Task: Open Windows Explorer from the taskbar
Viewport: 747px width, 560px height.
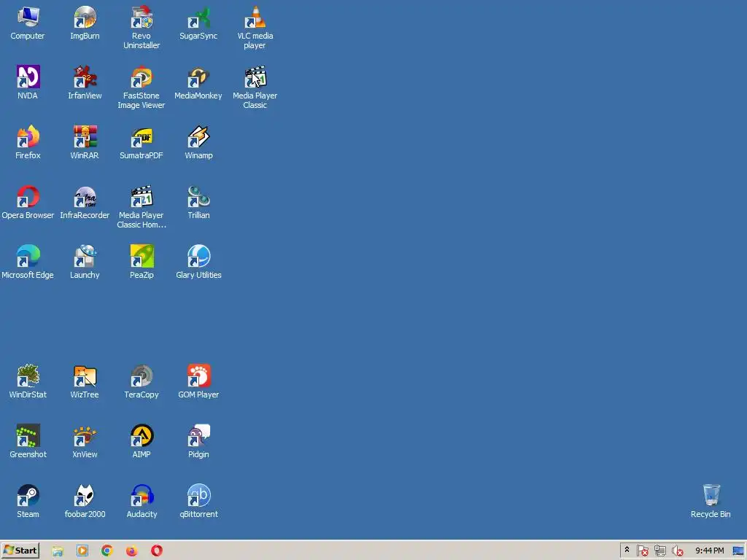Action: 58,551
